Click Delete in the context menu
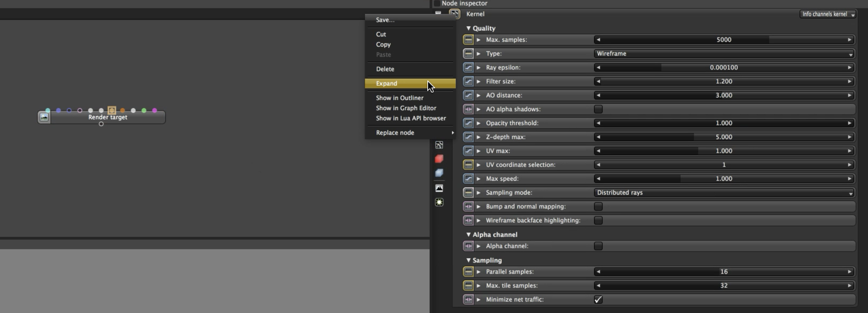Image resolution: width=868 pixels, height=313 pixels. (x=385, y=69)
